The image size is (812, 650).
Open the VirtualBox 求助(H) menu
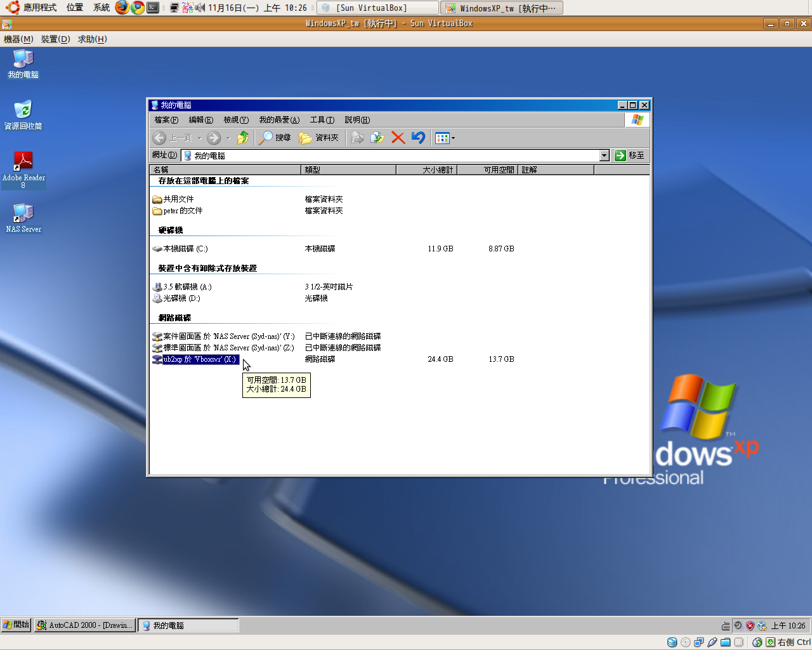93,39
